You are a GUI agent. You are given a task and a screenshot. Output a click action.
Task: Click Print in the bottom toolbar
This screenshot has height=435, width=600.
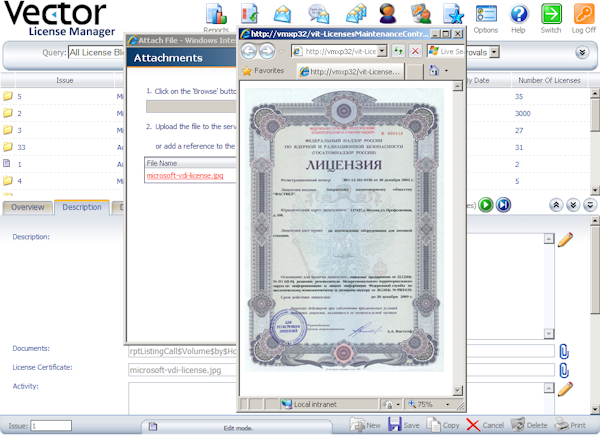pos(570,425)
